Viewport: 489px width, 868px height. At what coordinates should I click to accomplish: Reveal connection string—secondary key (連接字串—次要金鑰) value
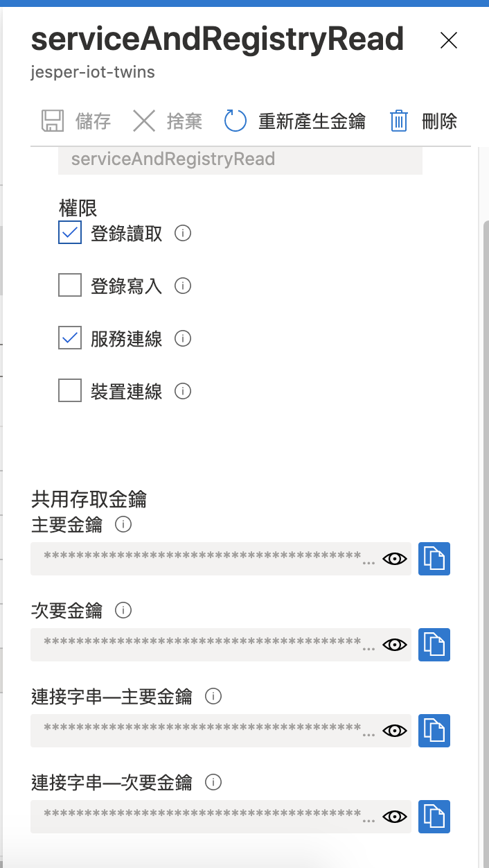tap(395, 817)
